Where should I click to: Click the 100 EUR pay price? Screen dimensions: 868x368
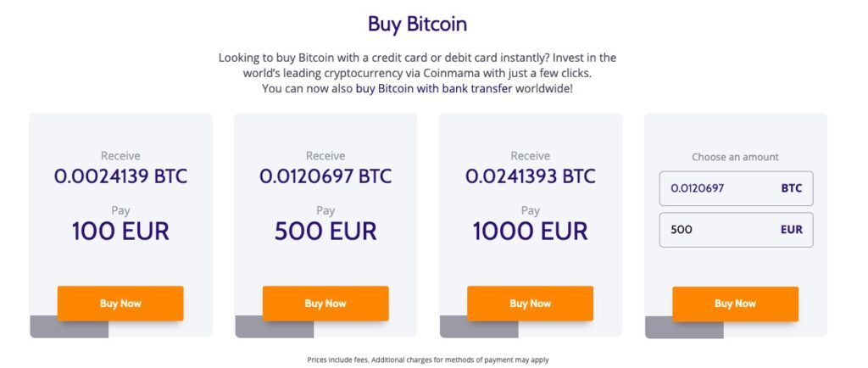[x=120, y=231]
